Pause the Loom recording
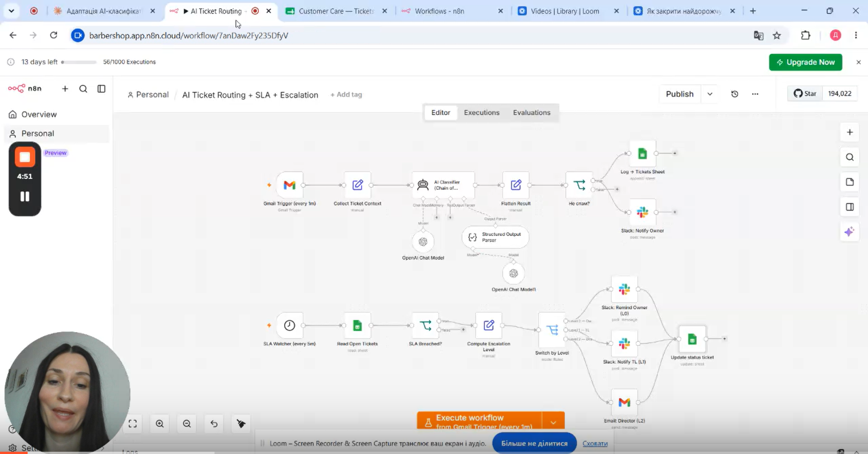The image size is (868, 454). tap(25, 196)
